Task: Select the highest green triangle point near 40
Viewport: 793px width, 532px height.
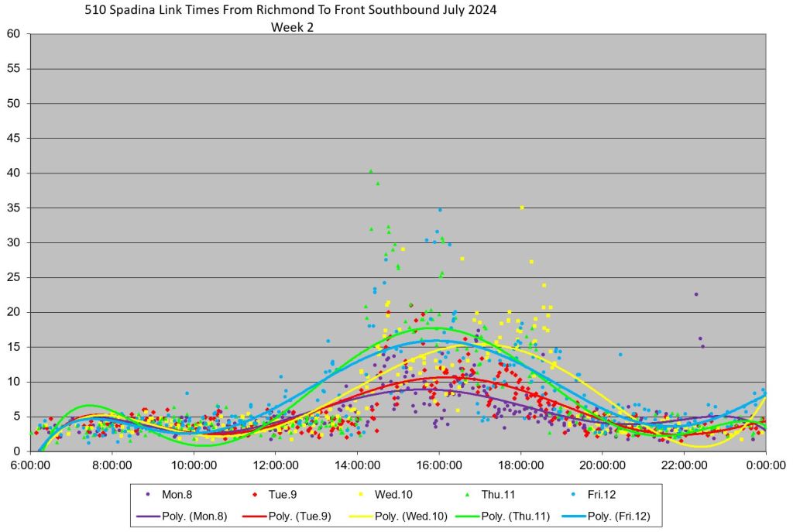Action: click(371, 171)
